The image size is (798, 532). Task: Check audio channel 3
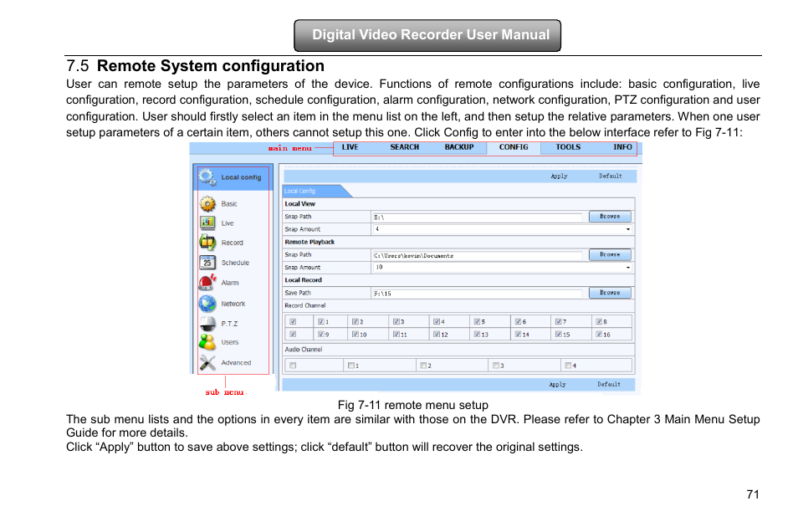[496, 365]
